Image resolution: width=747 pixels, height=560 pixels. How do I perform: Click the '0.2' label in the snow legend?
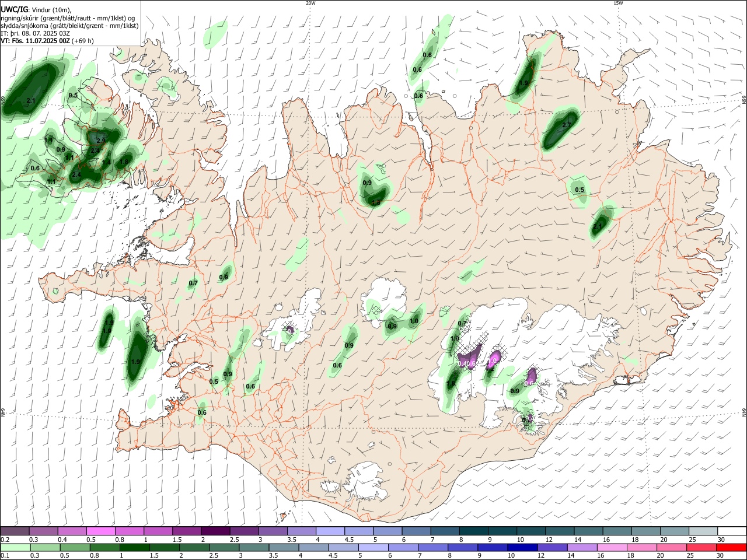(5, 540)
